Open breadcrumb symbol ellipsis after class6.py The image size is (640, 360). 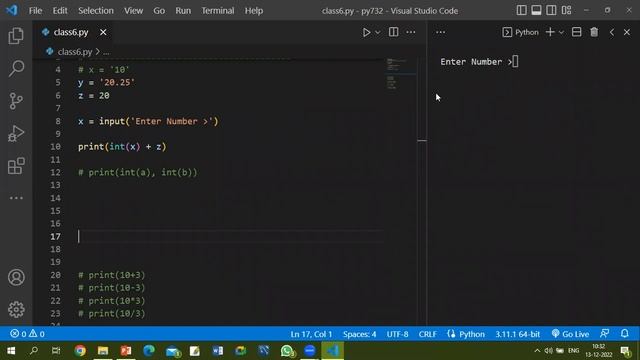pyautogui.click(x=106, y=52)
